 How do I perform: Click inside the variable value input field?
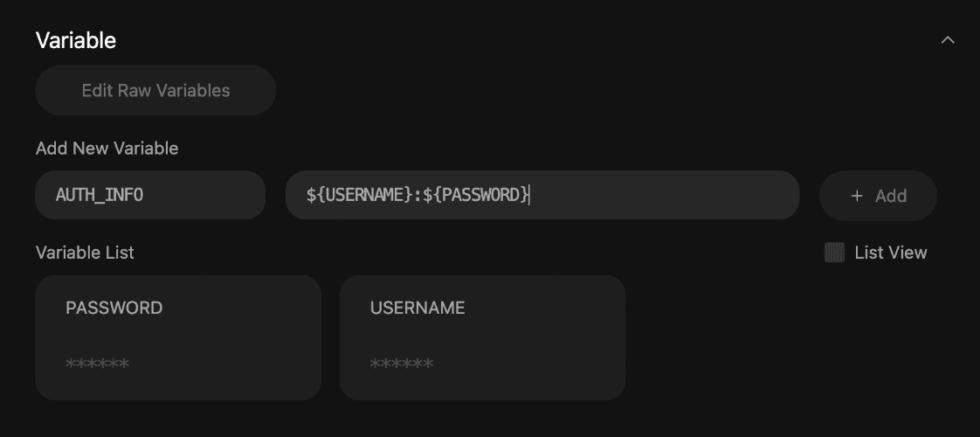542,195
